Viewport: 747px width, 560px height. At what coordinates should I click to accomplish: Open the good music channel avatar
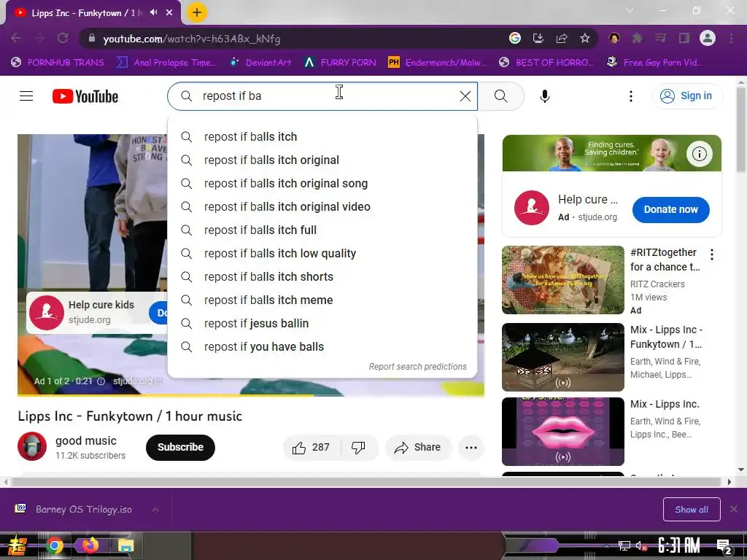coord(32,447)
